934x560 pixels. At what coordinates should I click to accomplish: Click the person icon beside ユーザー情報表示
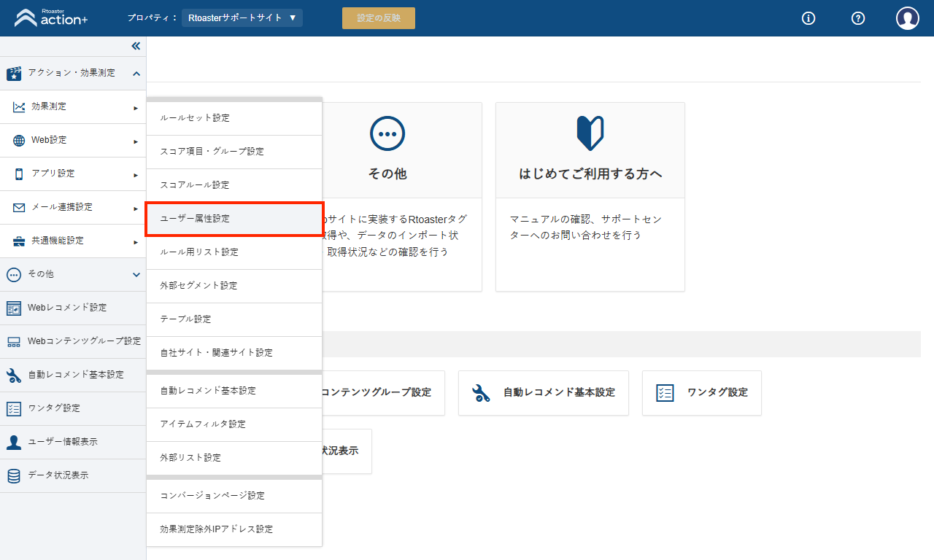tap(14, 443)
